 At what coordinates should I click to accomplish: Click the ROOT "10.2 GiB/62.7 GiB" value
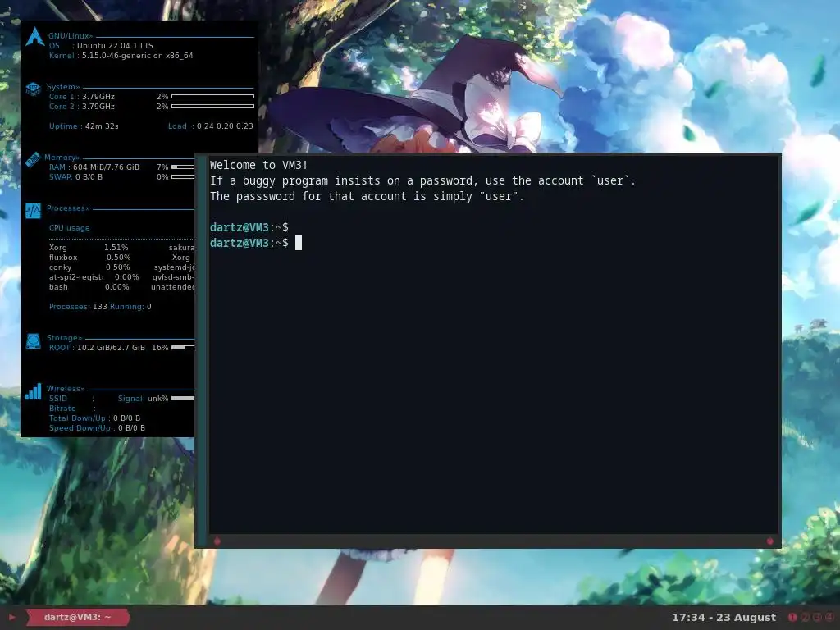click(111, 348)
